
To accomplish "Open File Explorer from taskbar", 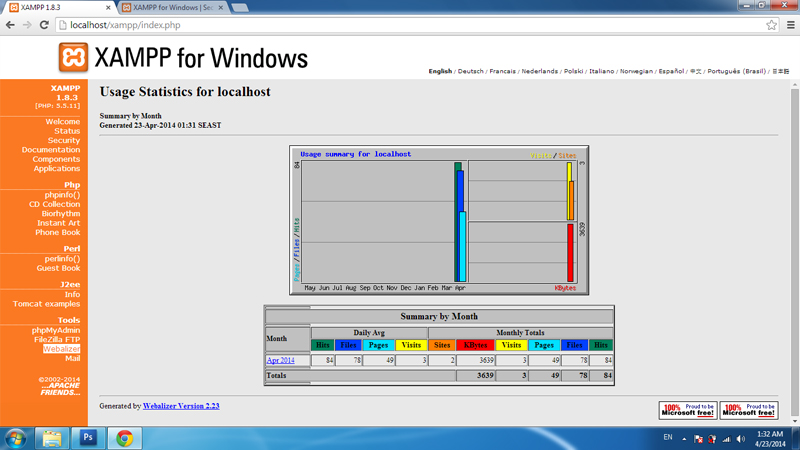I will pyautogui.click(x=52, y=438).
